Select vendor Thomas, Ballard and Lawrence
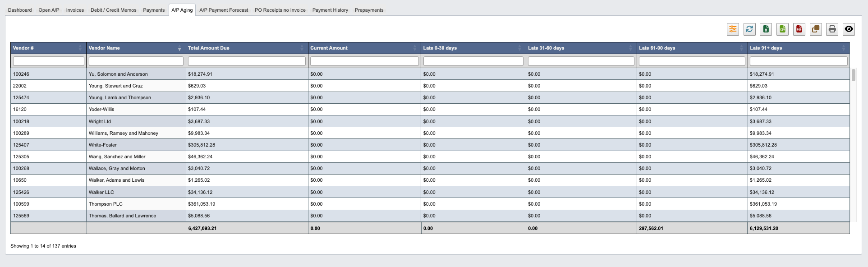 pos(122,216)
